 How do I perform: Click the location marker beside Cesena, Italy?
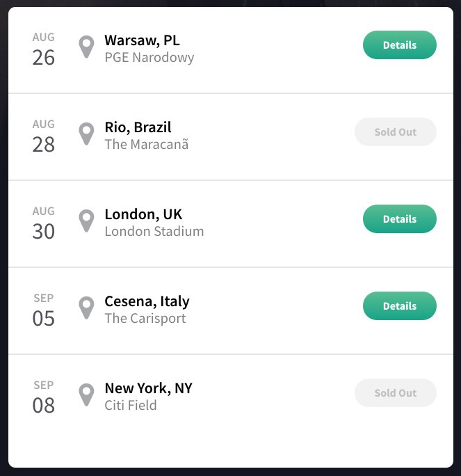(x=86, y=308)
